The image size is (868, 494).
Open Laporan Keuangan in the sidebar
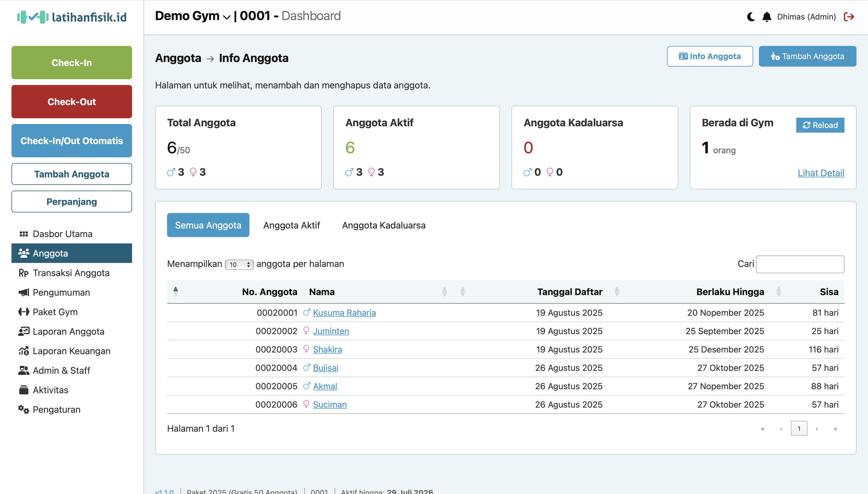(x=71, y=351)
